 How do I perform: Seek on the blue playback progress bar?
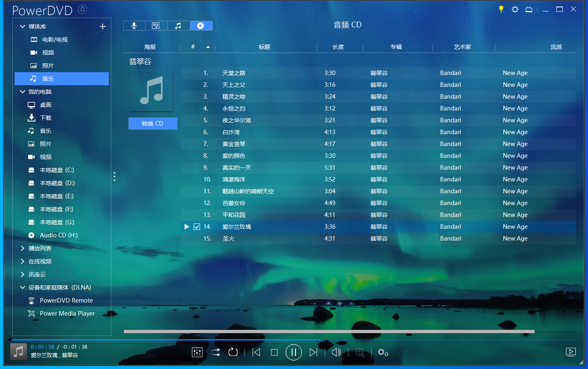[165, 339]
